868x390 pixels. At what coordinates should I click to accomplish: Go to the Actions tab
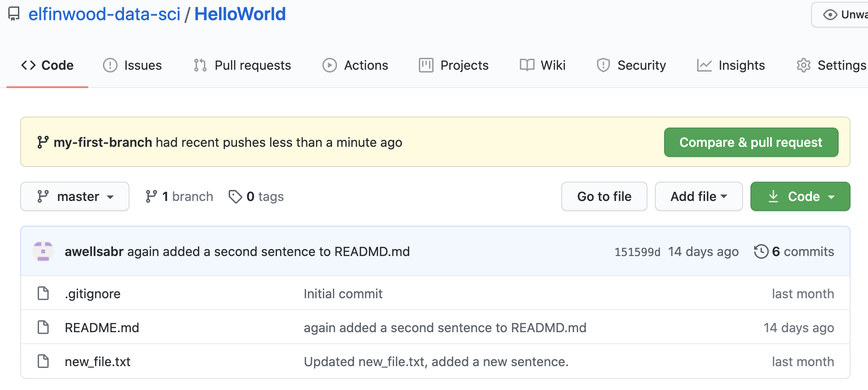tap(355, 65)
